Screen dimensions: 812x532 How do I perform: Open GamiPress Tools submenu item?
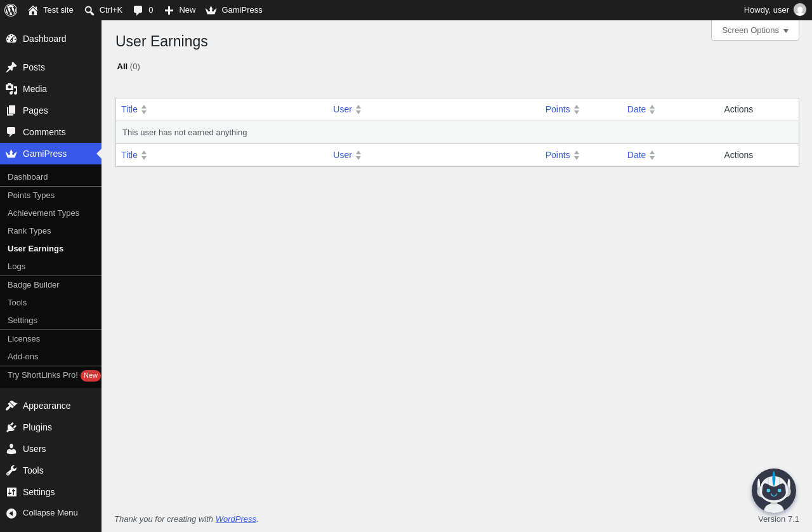click(51, 302)
